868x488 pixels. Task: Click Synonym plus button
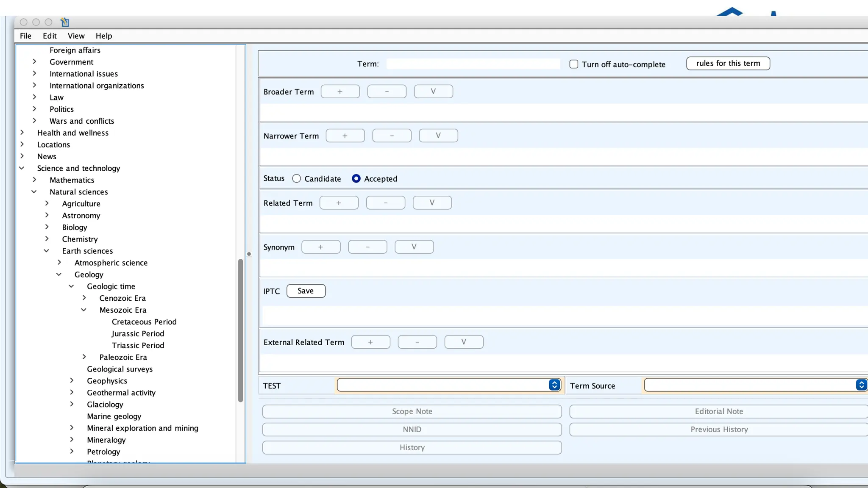(321, 247)
